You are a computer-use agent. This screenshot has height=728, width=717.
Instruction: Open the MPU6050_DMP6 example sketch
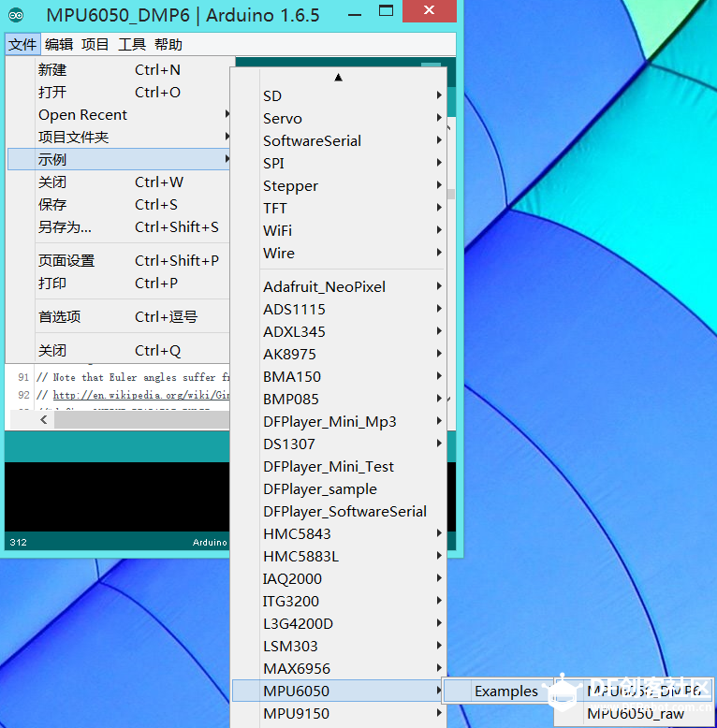(636, 691)
